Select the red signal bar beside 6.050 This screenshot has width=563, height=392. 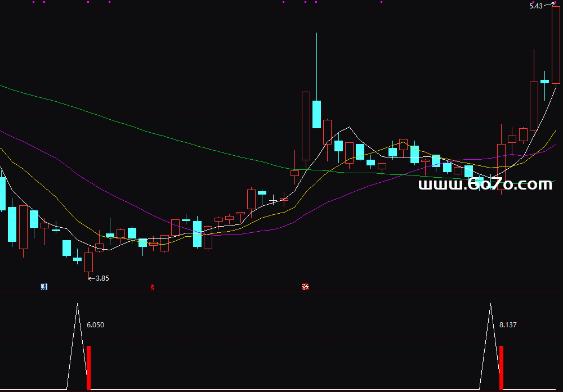coord(88,367)
